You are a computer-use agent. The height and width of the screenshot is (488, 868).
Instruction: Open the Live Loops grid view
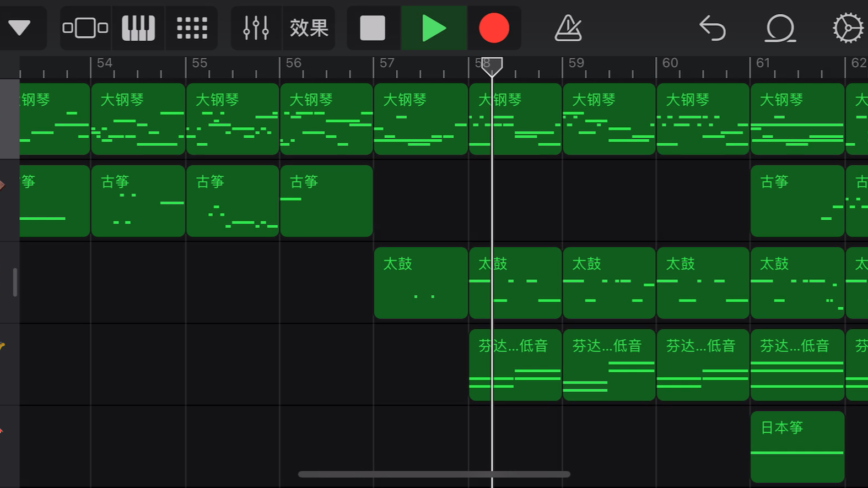click(192, 28)
